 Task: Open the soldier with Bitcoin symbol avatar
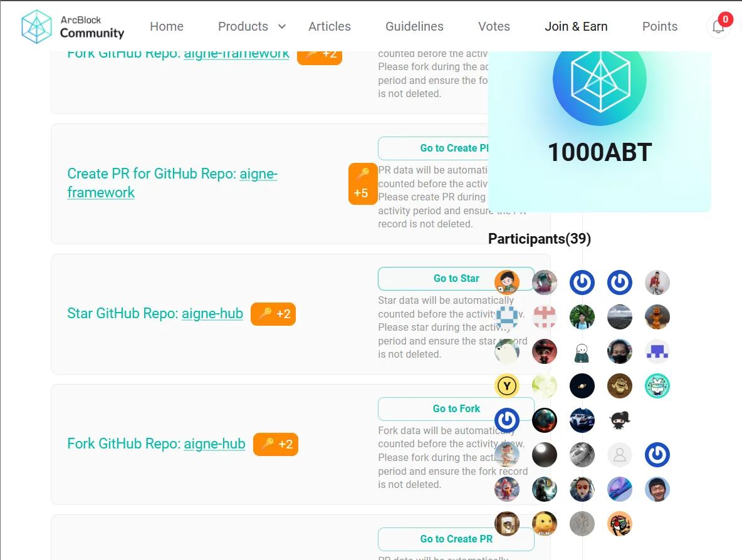click(x=544, y=489)
